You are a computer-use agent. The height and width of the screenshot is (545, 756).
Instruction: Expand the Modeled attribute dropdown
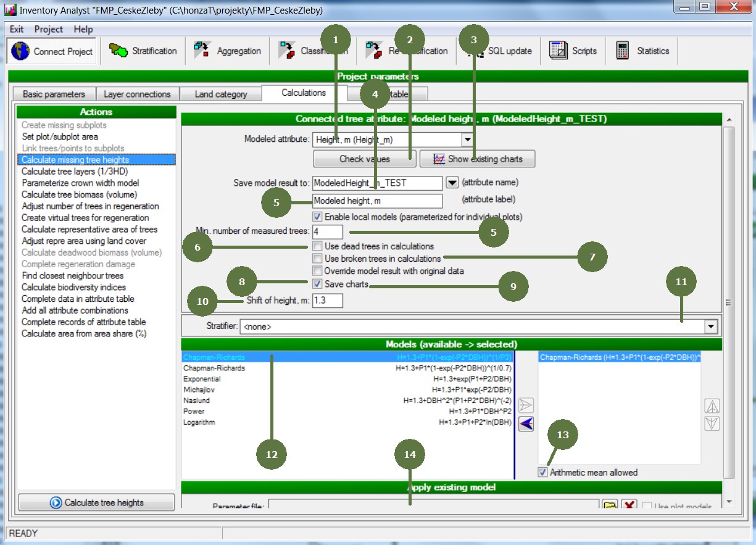[x=467, y=140]
